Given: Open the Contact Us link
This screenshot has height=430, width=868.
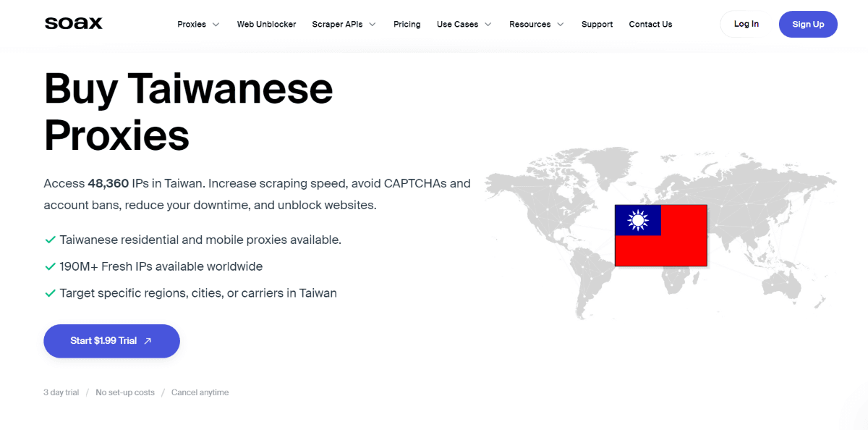Looking at the screenshot, I should click(x=650, y=25).
